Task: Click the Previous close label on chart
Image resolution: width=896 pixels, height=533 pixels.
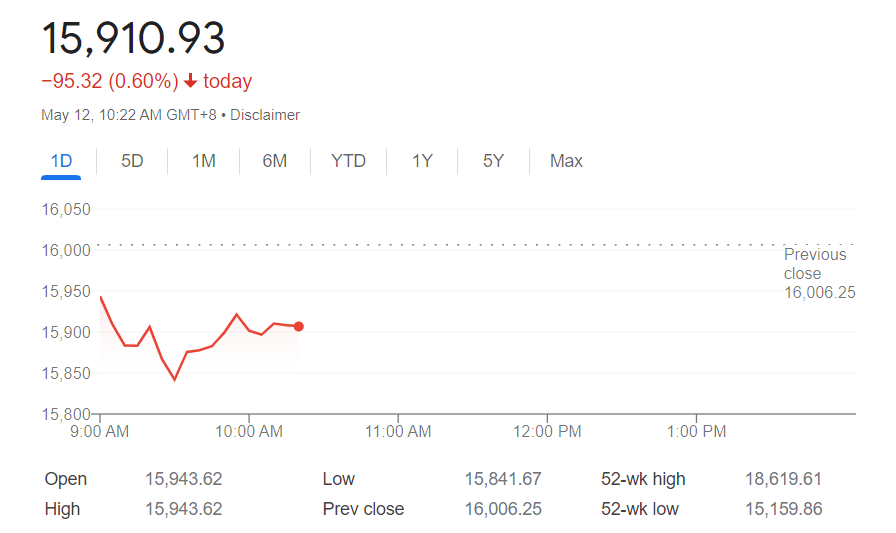Action: pyautogui.click(x=814, y=264)
